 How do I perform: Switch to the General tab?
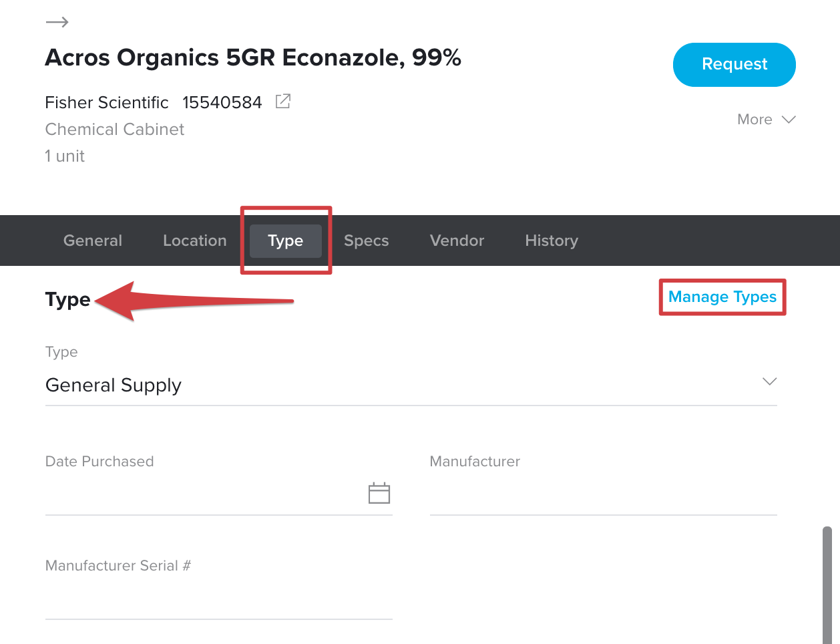93,240
